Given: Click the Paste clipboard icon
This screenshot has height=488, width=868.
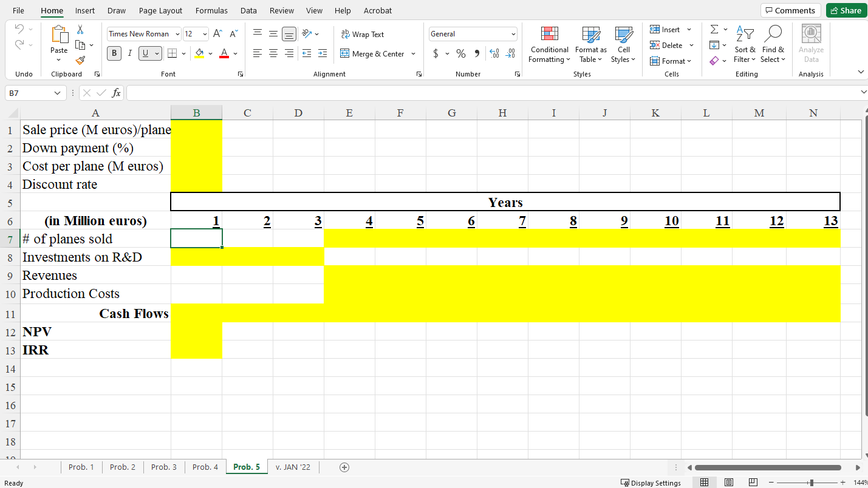Looking at the screenshot, I should [x=59, y=35].
